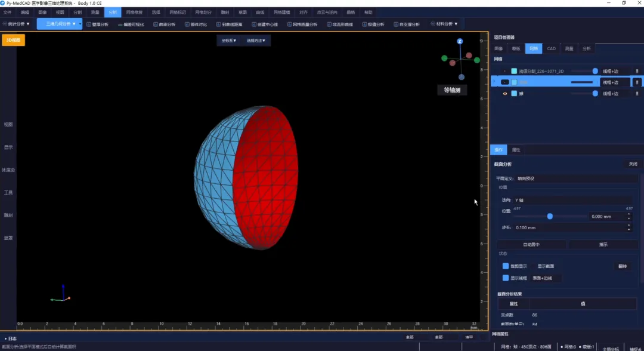Viewport: 644px width, 351px height.
Task: Click the more options icon in 球 row
Action: click(637, 93)
